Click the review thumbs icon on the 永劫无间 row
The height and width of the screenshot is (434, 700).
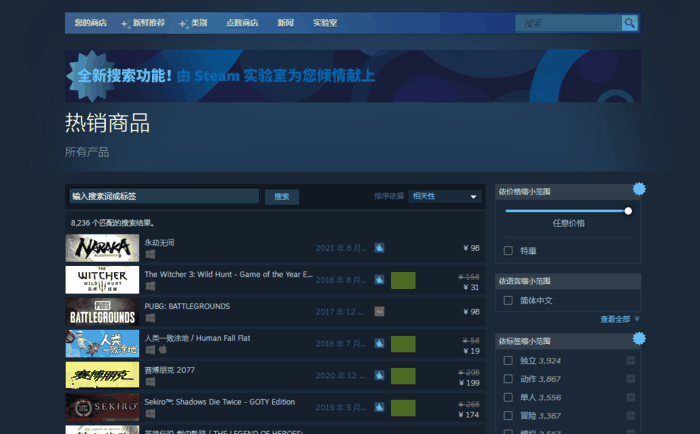point(379,248)
